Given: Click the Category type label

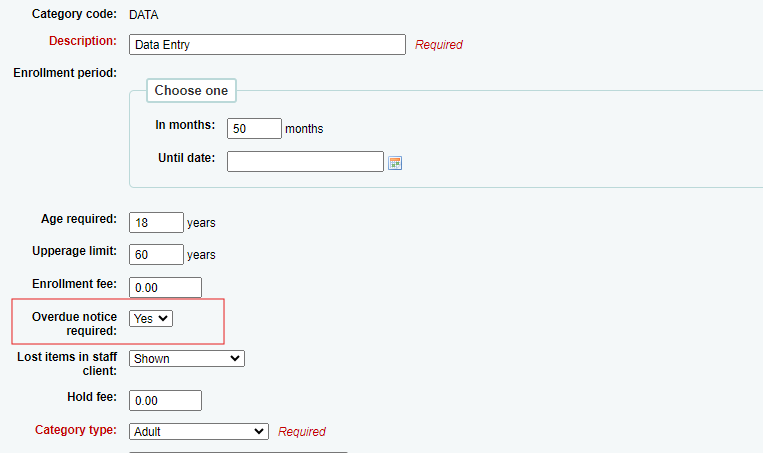Looking at the screenshot, I should click(x=76, y=430).
